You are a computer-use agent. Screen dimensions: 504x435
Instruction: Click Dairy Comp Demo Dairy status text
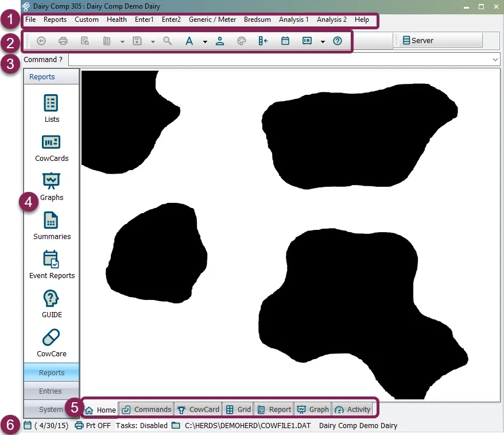click(x=358, y=425)
